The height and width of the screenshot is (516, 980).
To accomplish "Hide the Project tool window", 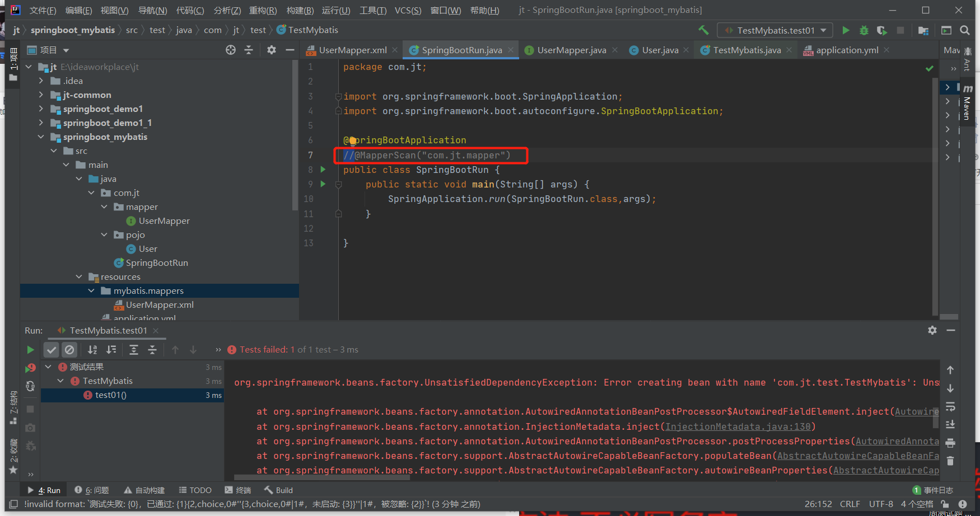I will pos(290,50).
